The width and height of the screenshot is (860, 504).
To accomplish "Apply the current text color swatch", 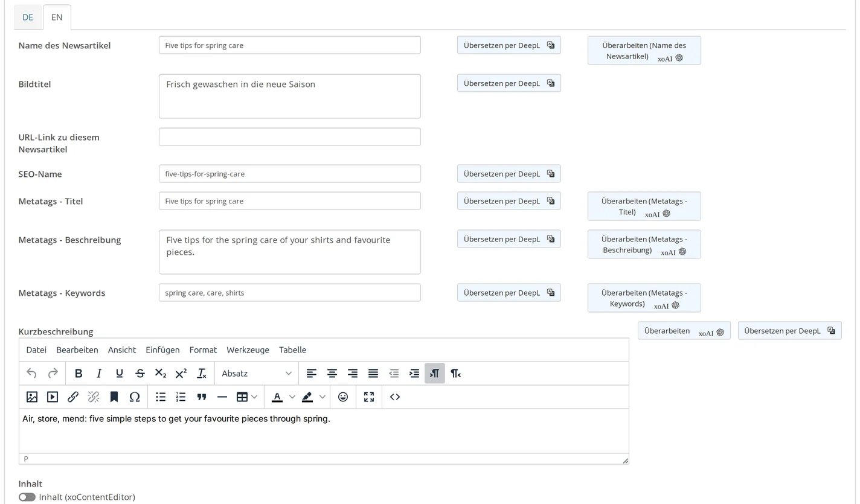I will [x=277, y=397].
